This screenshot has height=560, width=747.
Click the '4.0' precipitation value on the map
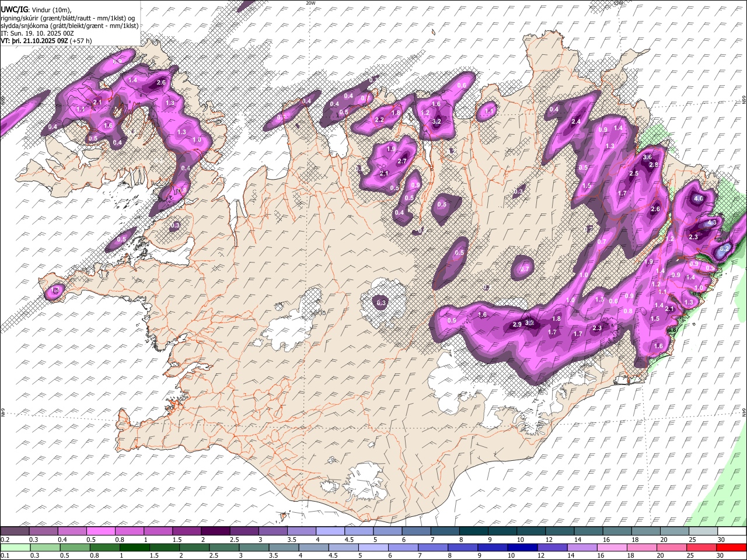(698, 199)
